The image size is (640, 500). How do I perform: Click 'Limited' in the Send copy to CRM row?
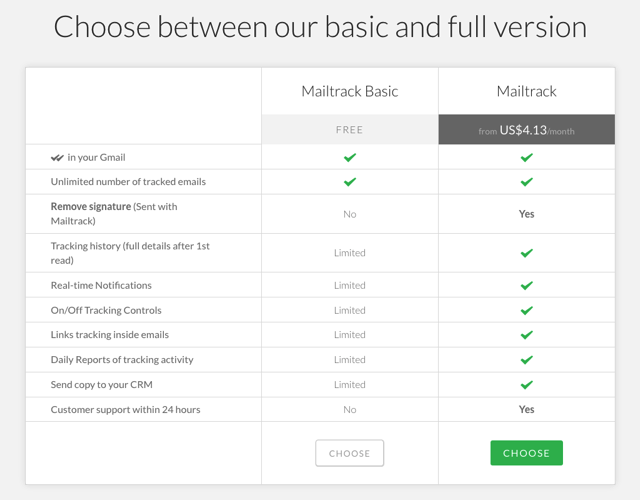pyautogui.click(x=350, y=384)
